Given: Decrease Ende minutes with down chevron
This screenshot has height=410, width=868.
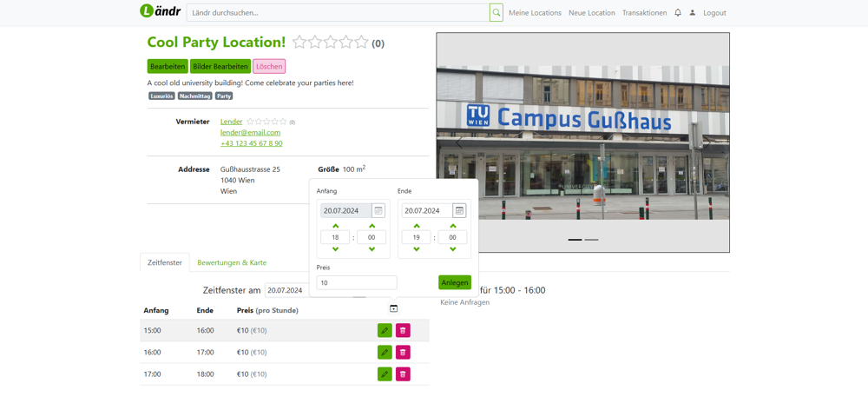Looking at the screenshot, I should [453, 249].
